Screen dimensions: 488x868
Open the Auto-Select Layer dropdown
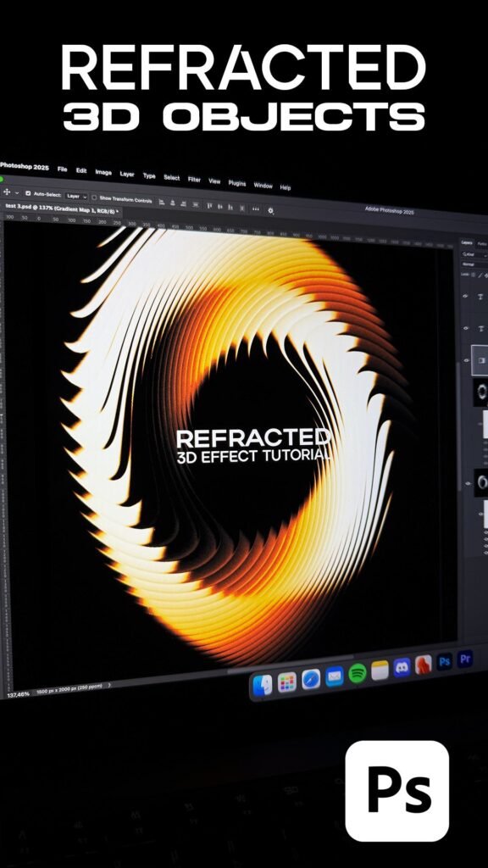pos(76,196)
